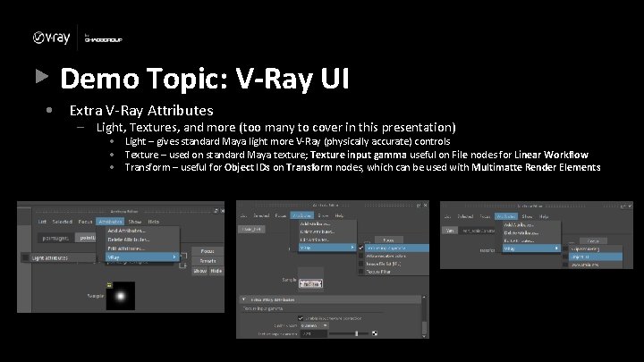
Task: Check Allow negative colors in VRay submenu
Action: [361, 256]
